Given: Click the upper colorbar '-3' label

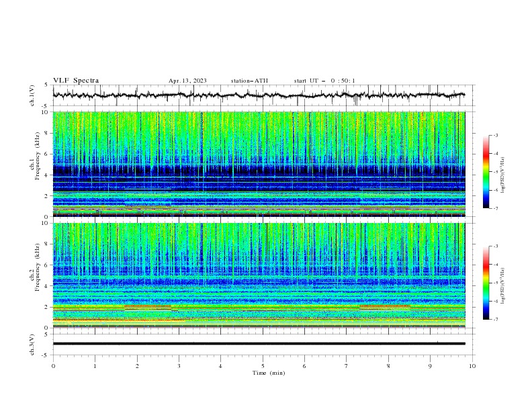Looking at the screenshot, I should pyautogui.click(x=495, y=135).
